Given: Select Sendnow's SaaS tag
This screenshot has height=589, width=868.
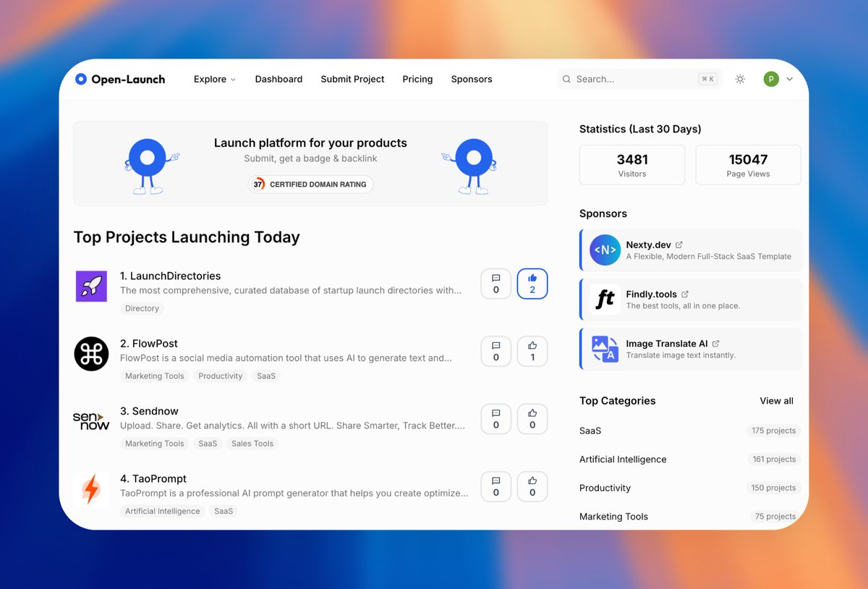Looking at the screenshot, I should tap(208, 444).
